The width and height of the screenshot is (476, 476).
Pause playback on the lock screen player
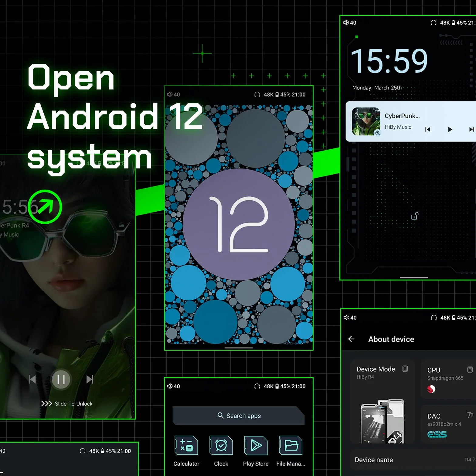(61, 379)
